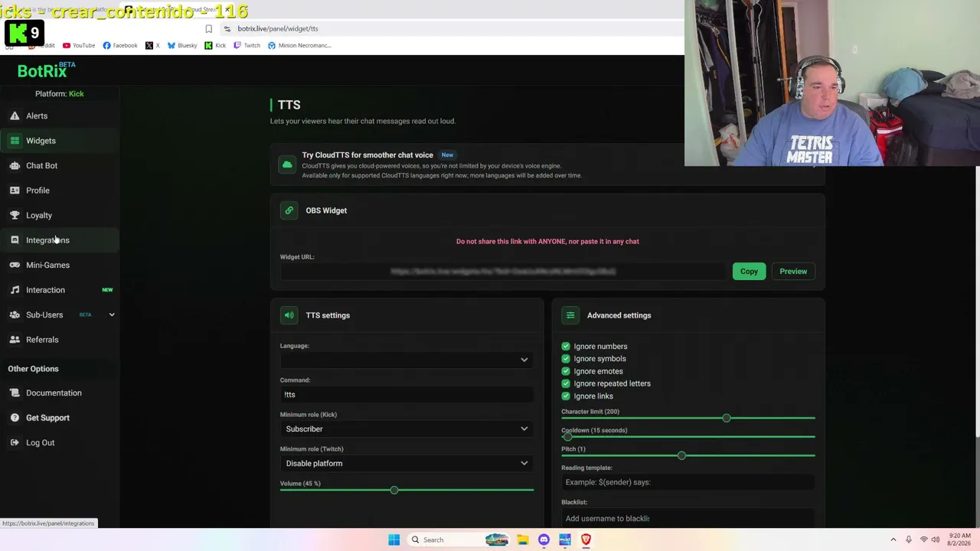Preview the TTS widget
The image size is (980, 551).
pyautogui.click(x=793, y=271)
